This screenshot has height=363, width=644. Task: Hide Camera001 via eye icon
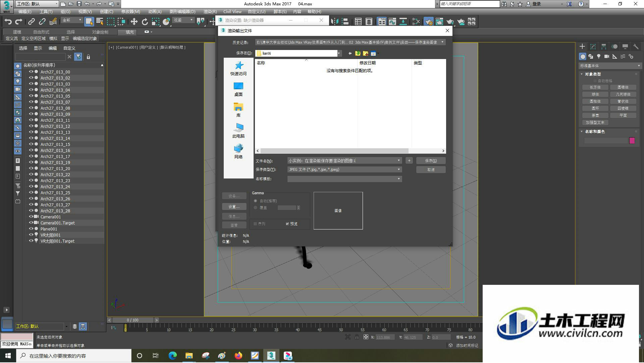(x=31, y=217)
